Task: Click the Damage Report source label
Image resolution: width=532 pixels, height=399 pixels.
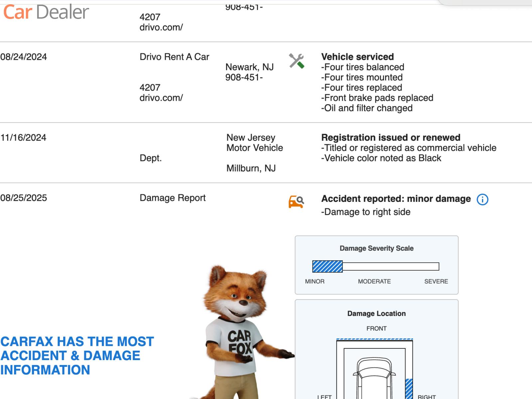Action: [173, 198]
